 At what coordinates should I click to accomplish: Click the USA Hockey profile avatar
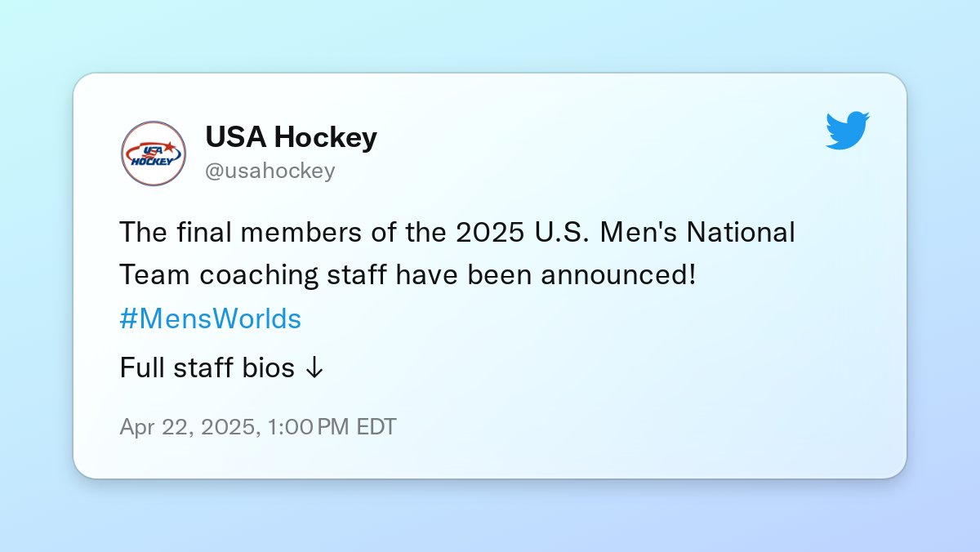154,154
